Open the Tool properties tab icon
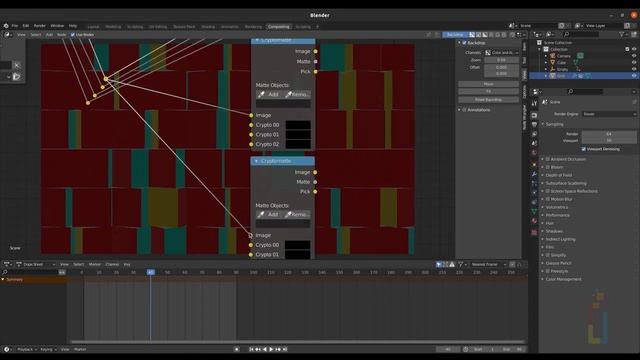 coord(534,104)
